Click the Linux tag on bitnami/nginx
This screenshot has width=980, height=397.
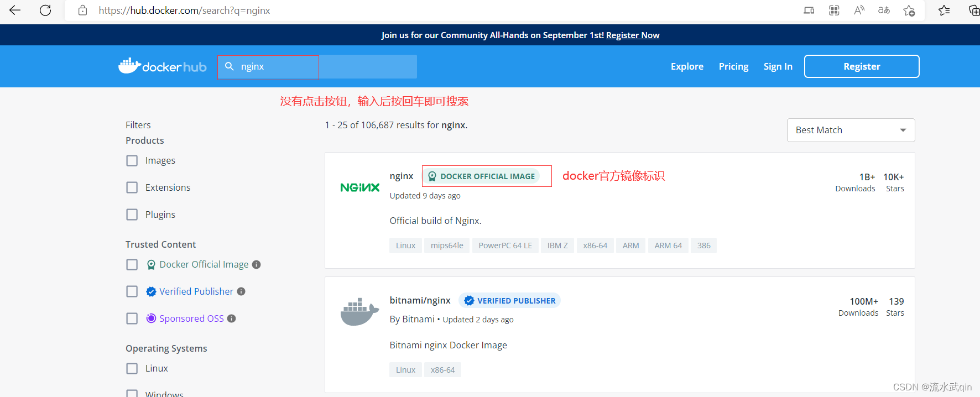coord(405,370)
